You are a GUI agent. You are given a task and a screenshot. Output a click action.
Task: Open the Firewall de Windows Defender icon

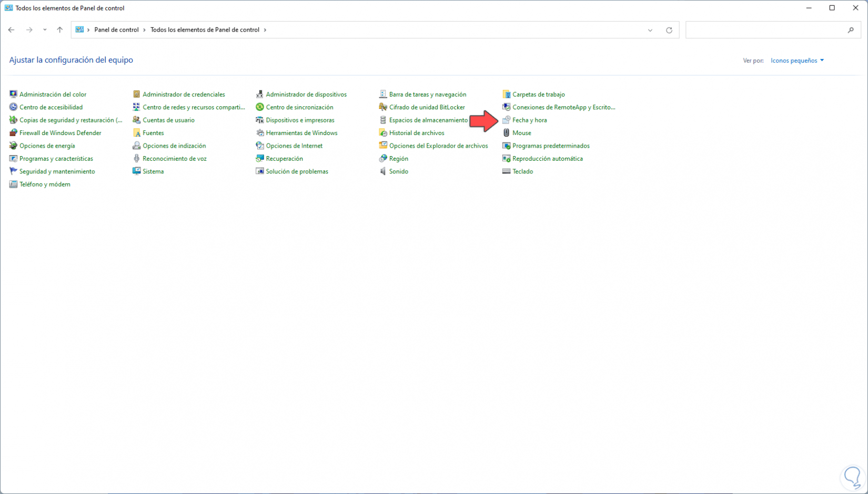pos(13,133)
